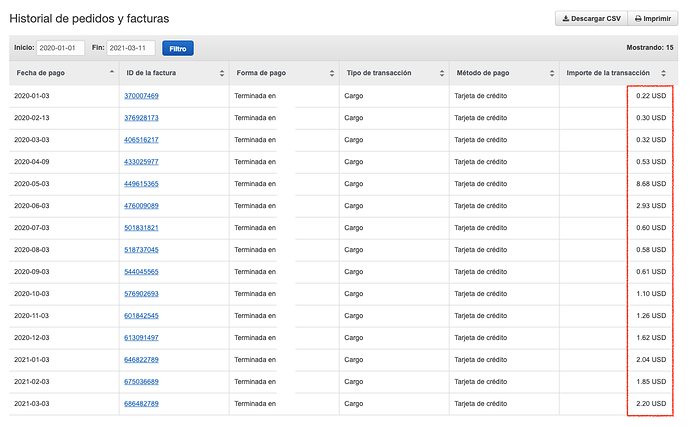Sort by Tipo de transacción arrows
The height and width of the screenshot is (427, 690).
pos(442,74)
